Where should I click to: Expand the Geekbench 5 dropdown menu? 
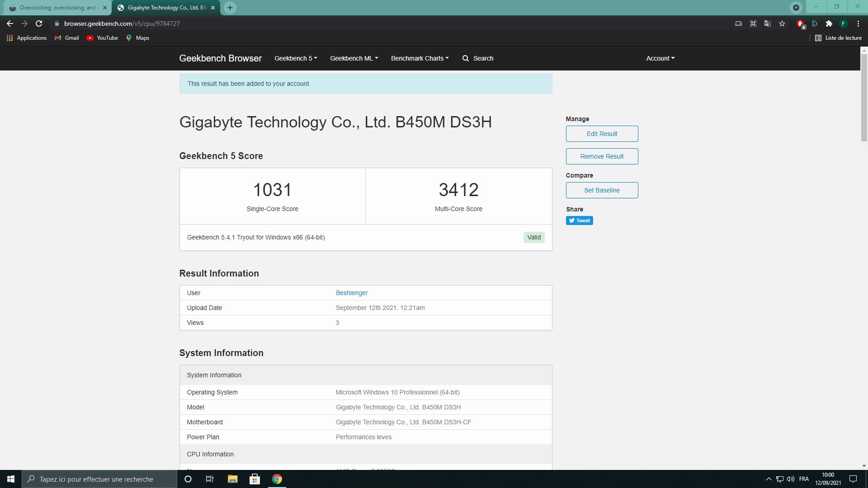click(296, 58)
